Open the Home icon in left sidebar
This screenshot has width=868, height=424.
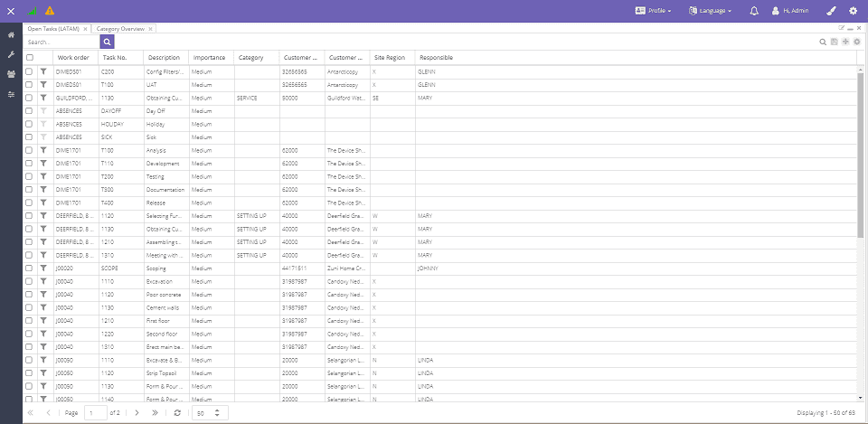[x=11, y=35]
